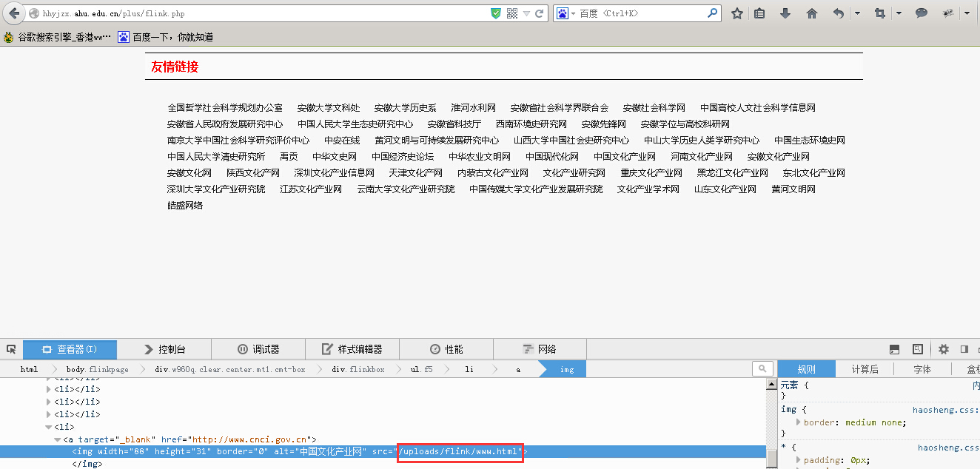Click the screenshot crop tool icon

coord(880,13)
